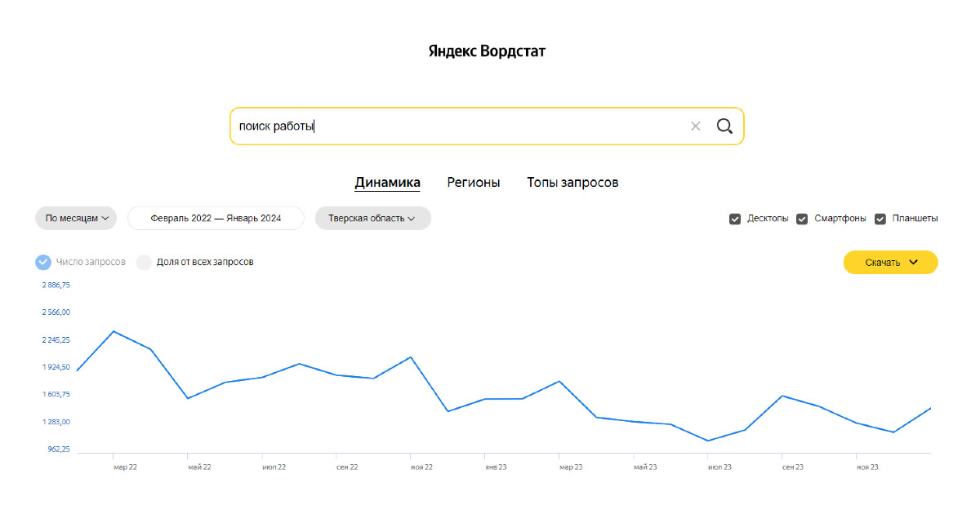Screen dimensions: 980x514
Task: Click the 962,25 y-axis value
Action: (60, 450)
